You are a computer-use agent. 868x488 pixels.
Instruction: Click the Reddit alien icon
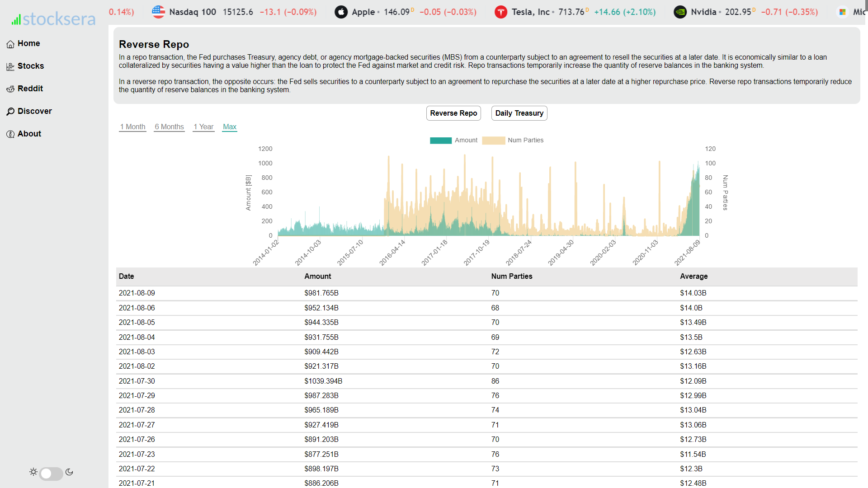point(10,89)
